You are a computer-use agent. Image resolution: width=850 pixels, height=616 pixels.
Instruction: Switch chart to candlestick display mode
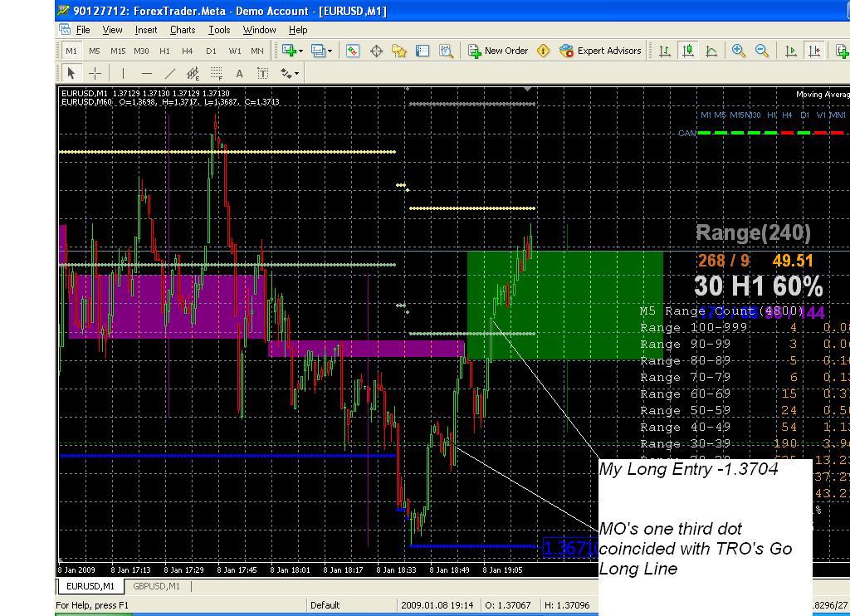tap(688, 51)
